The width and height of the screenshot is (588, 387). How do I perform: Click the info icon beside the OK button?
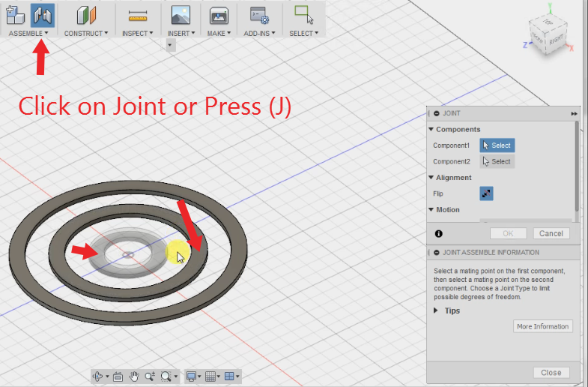click(439, 234)
